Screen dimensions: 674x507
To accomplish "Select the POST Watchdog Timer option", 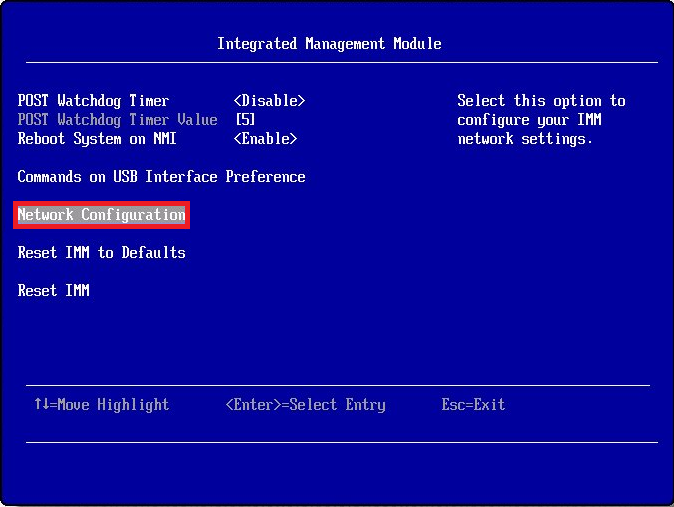I will coord(93,101).
